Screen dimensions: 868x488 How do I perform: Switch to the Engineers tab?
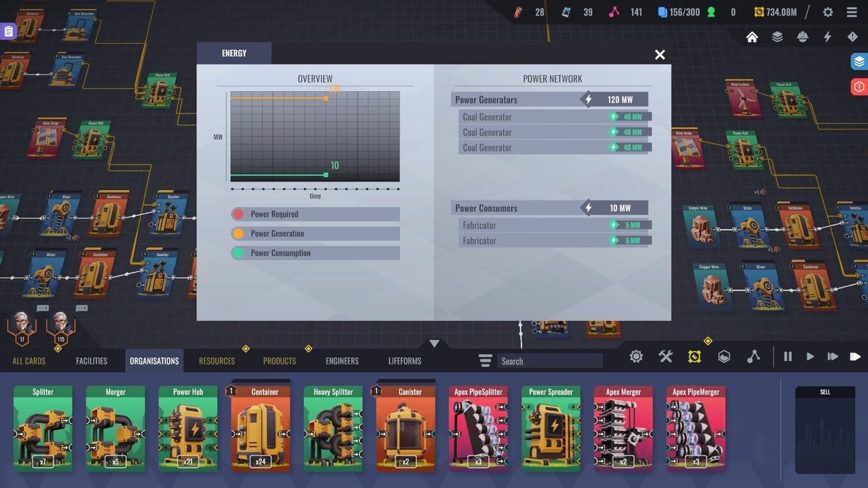(x=342, y=361)
